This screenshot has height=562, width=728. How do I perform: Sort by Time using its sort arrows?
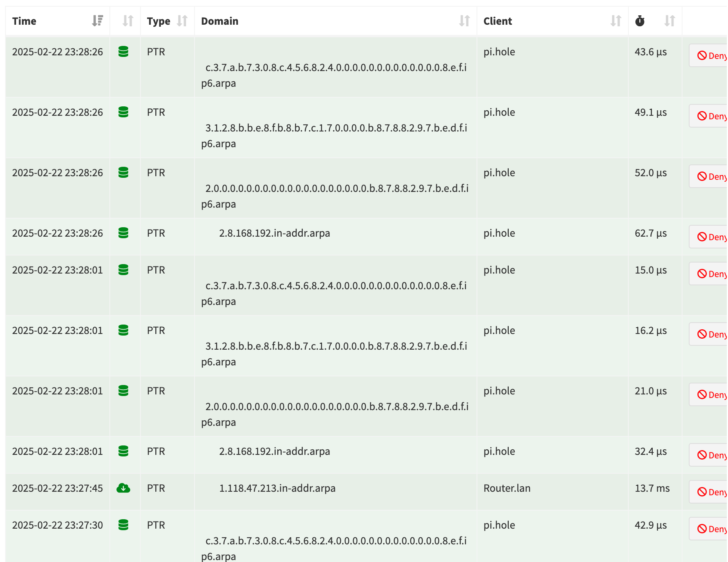(97, 21)
